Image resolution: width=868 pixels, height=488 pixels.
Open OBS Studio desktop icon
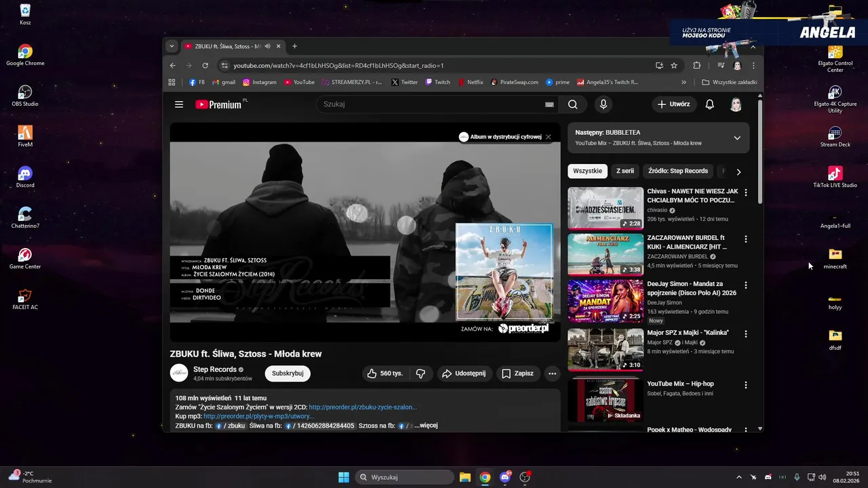[25, 96]
